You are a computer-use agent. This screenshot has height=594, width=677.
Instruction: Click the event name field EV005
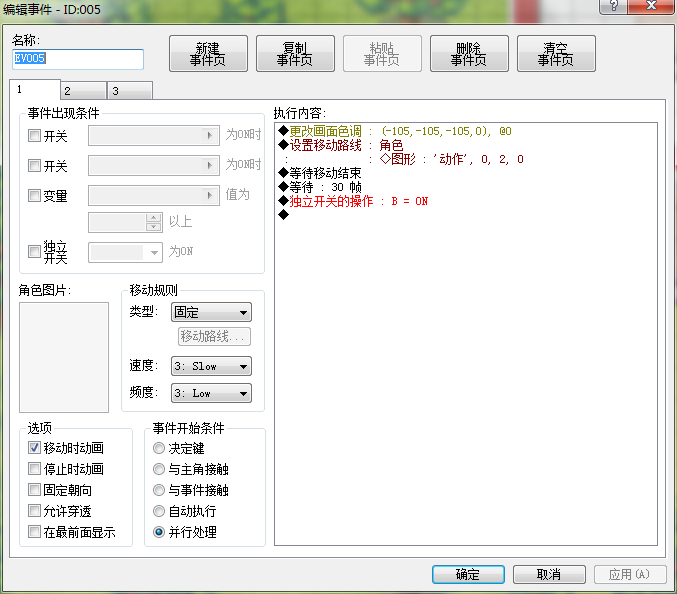point(78,59)
